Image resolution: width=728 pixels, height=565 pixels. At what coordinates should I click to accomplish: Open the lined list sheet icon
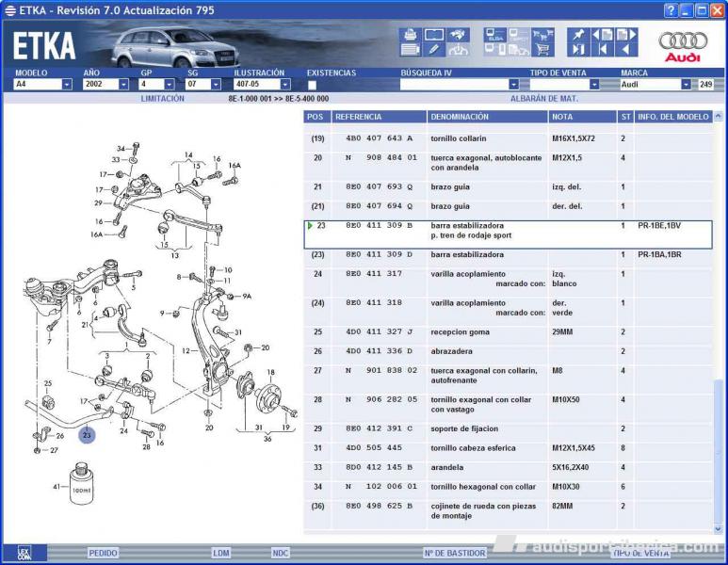410,49
